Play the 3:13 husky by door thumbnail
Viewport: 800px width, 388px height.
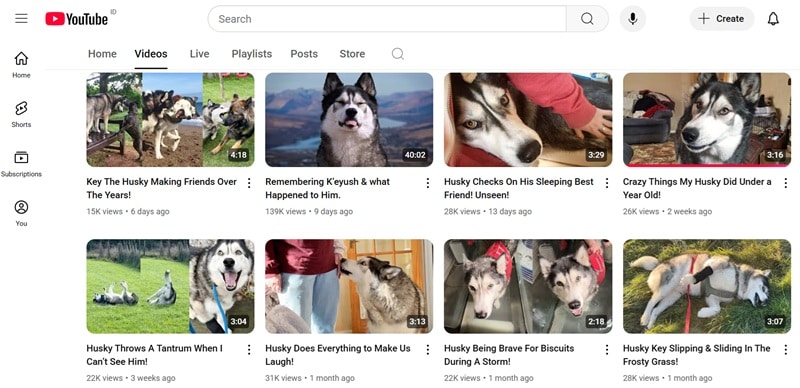(x=349, y=286)
